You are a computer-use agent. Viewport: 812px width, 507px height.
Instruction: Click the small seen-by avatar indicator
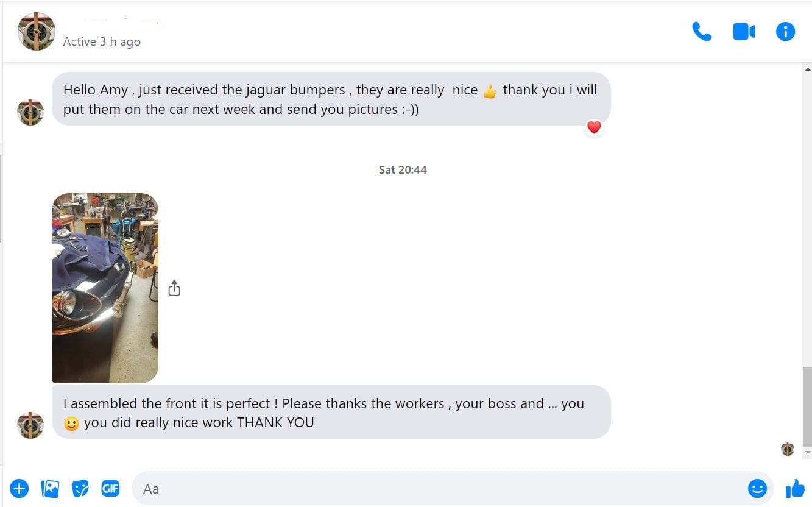[788, 449]
